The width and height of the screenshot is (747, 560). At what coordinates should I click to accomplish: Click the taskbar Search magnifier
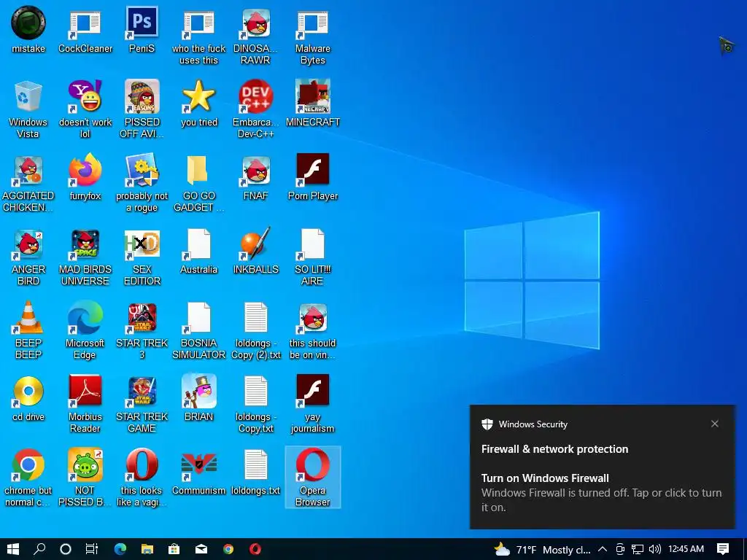(x=39, y=549)
